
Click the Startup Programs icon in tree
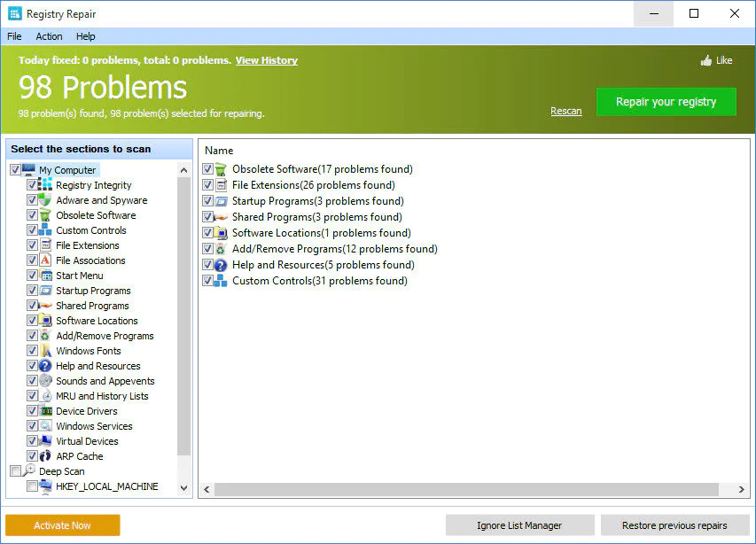(45, 290)
